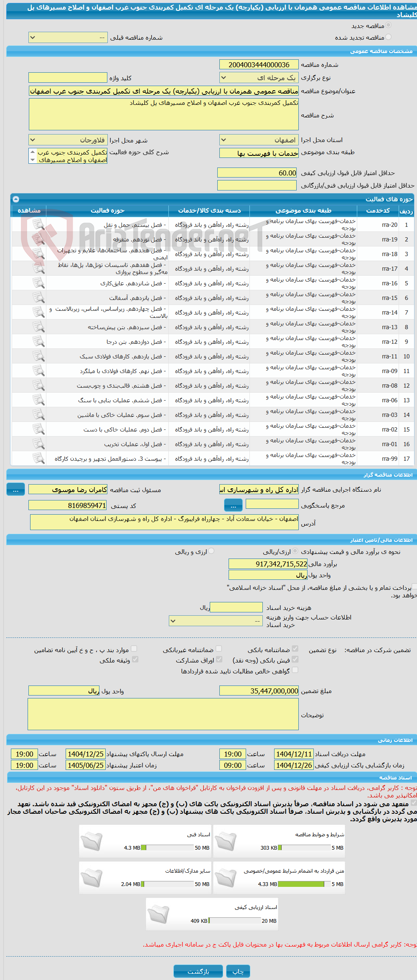Open the اسناد فنی folder icon
This screenshot has width=417, height=980.
[92, 841]
